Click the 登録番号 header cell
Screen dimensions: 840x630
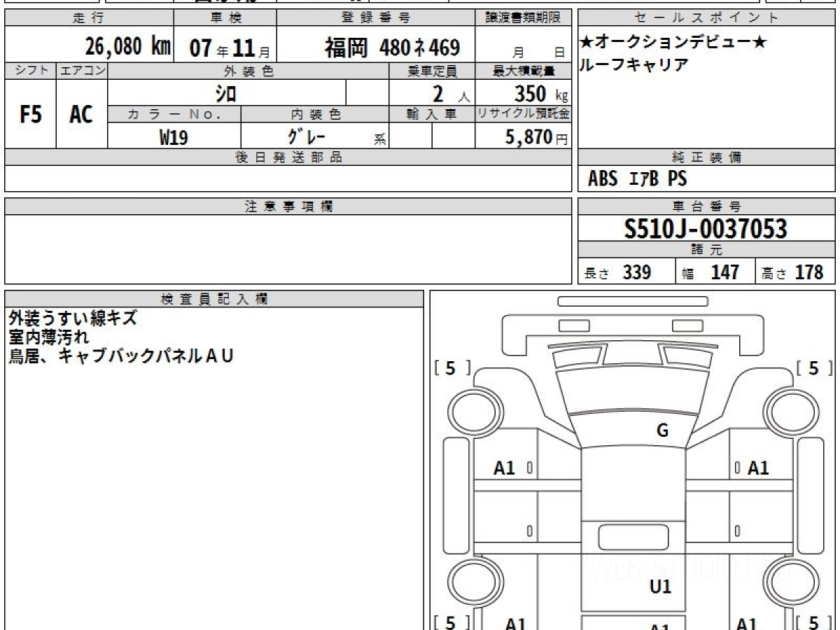click(376, 18)
